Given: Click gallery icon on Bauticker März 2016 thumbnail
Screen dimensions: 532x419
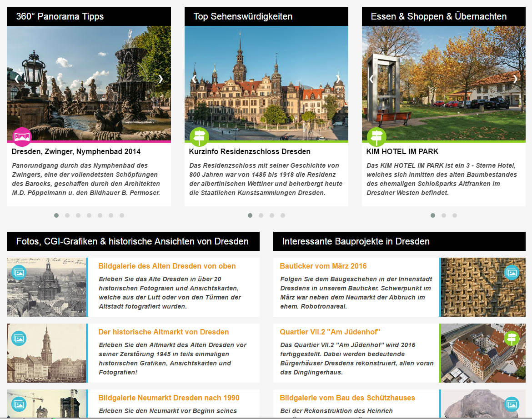Looking at the screenshot, I should tap(512, 273).
